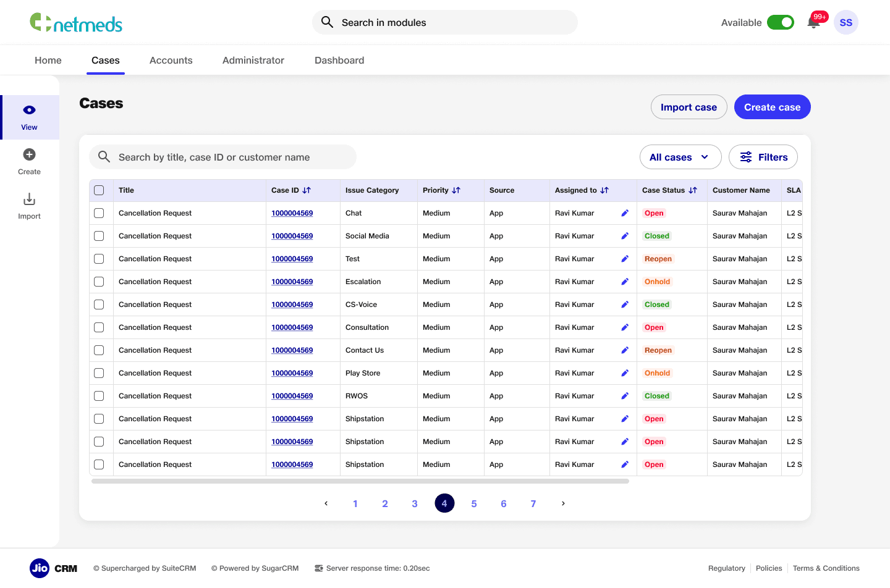
Task: Click the Import download icon in sidebar
Action: coord(29,199)
